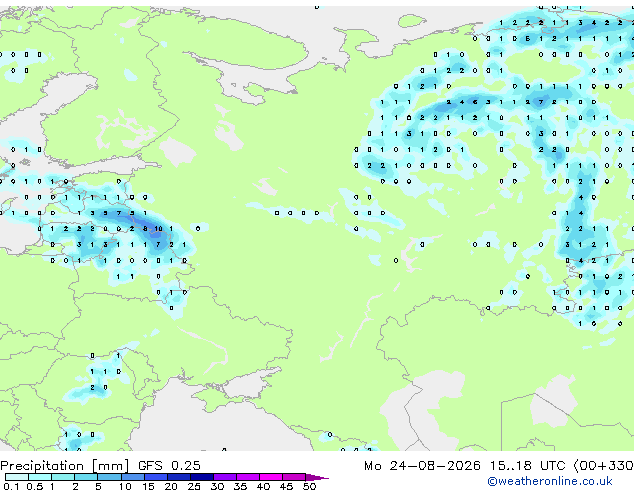
Task: Click the legend value '0.1' label
Action: (11, 486)
